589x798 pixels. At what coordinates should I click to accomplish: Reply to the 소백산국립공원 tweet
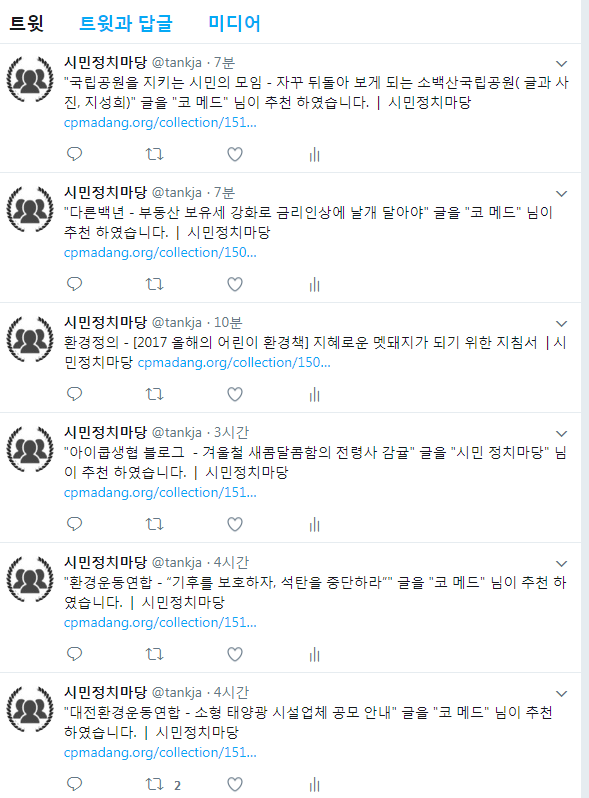pyautogui.click(x=75, y=154)
